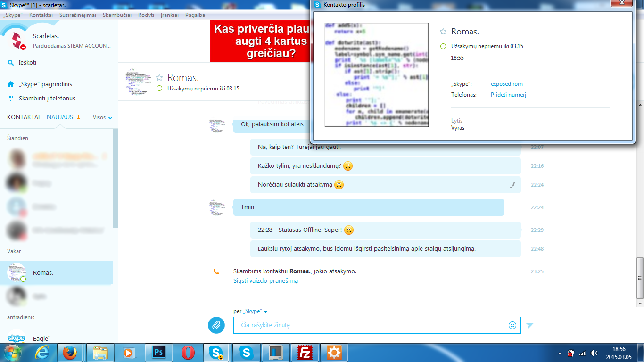
Task: Open Windows Explorer folder taskbar icon
Action: [x=100, y=353]
